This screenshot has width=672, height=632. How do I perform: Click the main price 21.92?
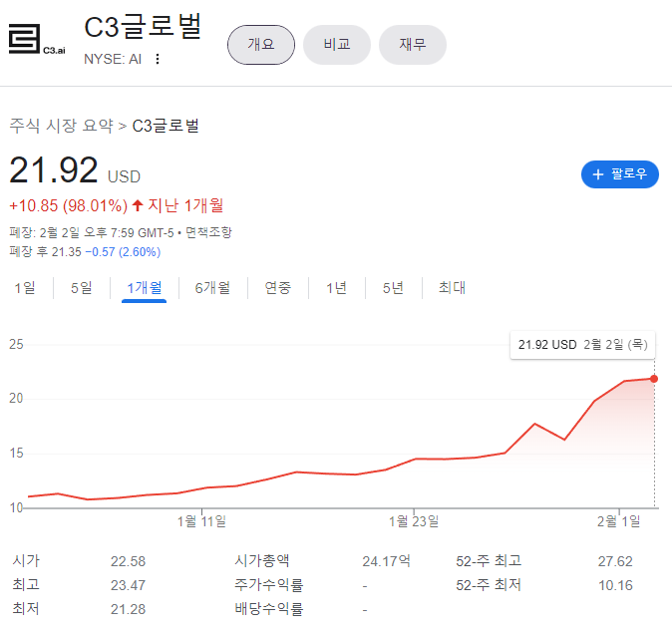coord(54,170)
